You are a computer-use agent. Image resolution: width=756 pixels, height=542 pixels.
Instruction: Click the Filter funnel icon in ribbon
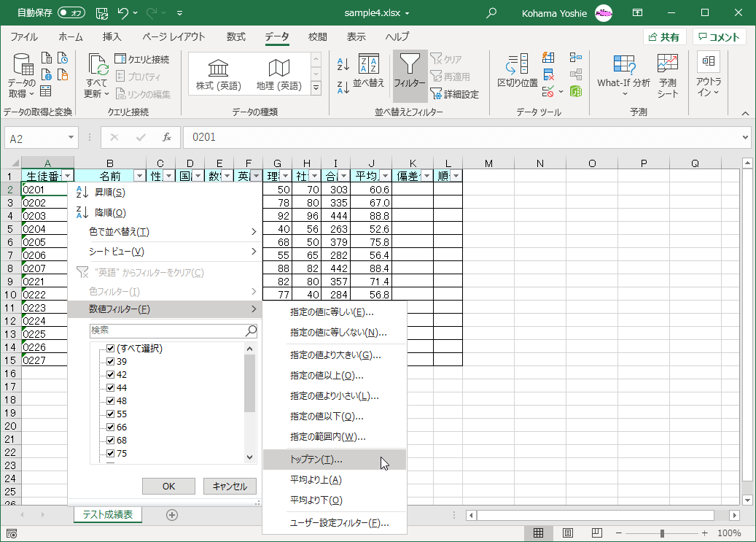click(x=410, y=65)
